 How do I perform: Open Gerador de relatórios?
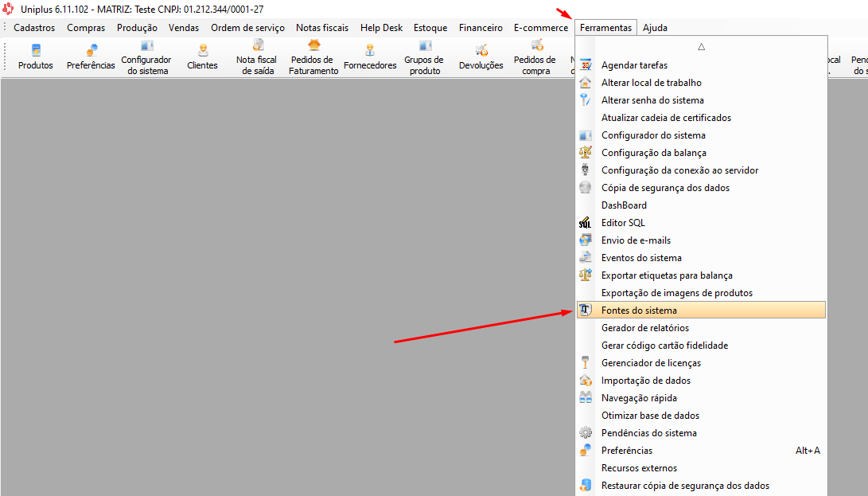[x=702, y=328]
